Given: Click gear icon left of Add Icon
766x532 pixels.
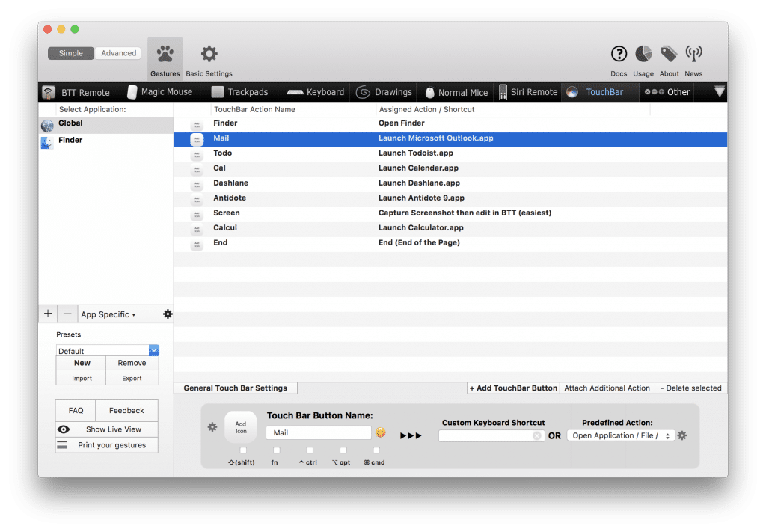Looking at the screenshot, I should [x=212, y=427].
